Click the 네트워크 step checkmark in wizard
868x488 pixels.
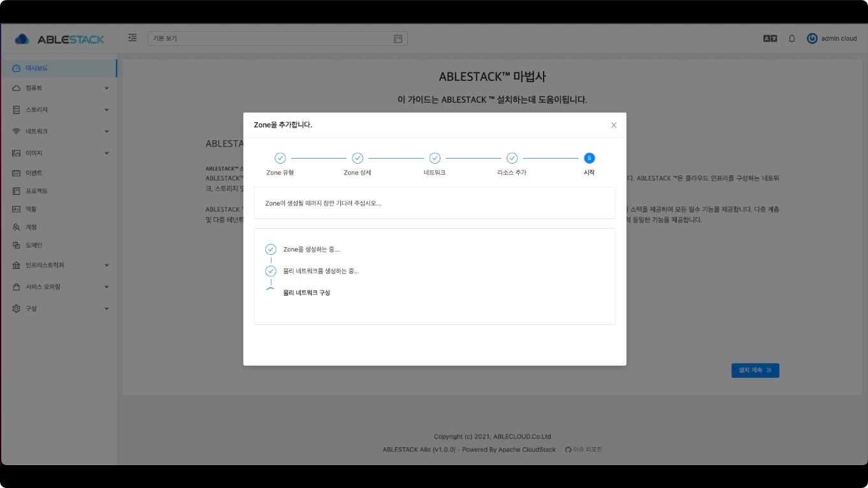click(435, 158)
